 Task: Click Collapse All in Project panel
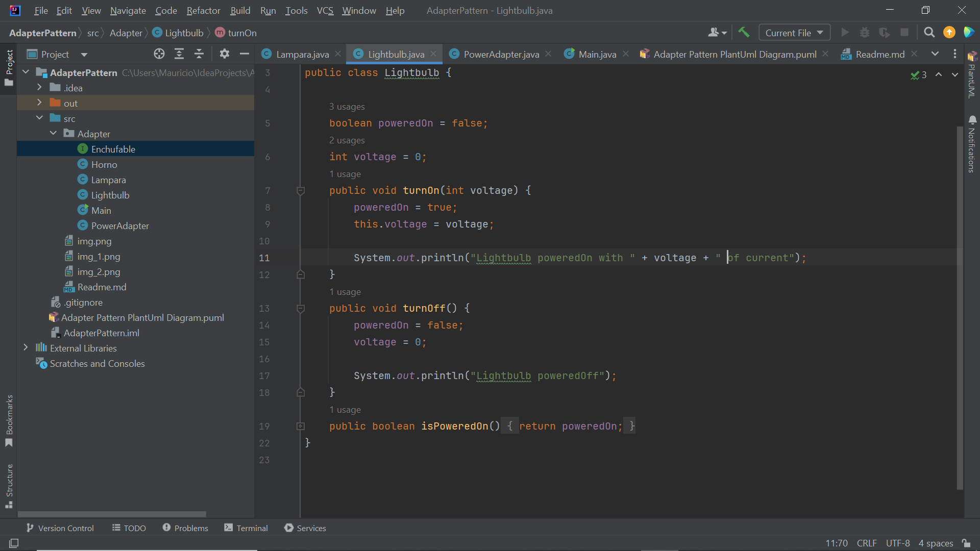click(x=199, y=54)
